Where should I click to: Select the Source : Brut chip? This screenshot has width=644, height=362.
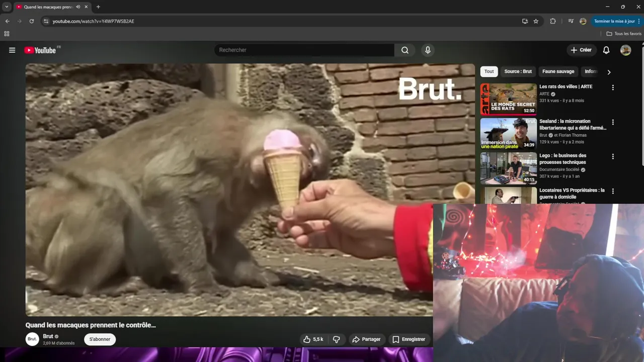point(518,71)
